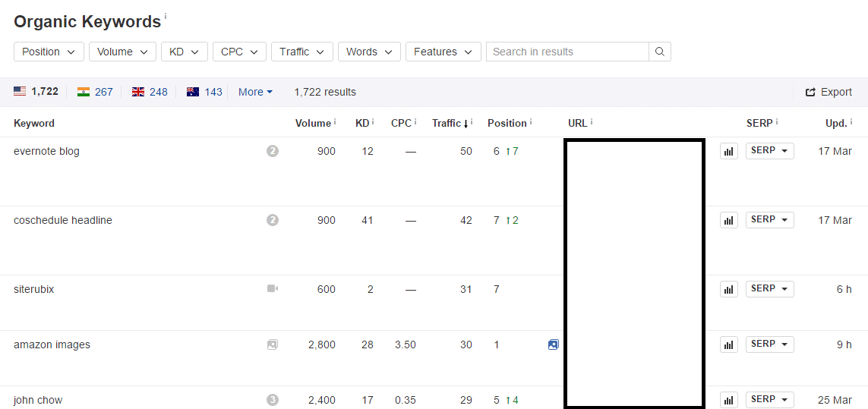This screenshot has width=868, height=409.
Task: Open SERP dropdown for siterubix
Action: click(x=769, y=289)
